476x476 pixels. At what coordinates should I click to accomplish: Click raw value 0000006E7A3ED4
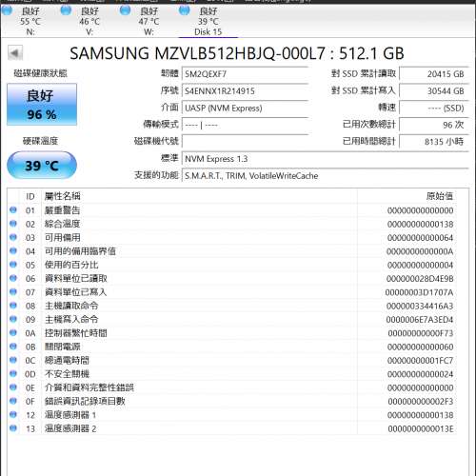coord(420,320)
